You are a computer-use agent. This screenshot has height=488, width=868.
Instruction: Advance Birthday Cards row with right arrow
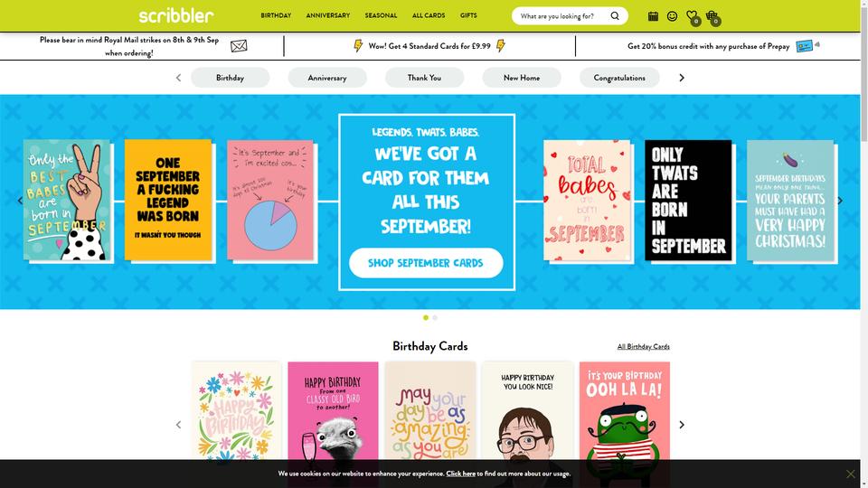[682, 425]
